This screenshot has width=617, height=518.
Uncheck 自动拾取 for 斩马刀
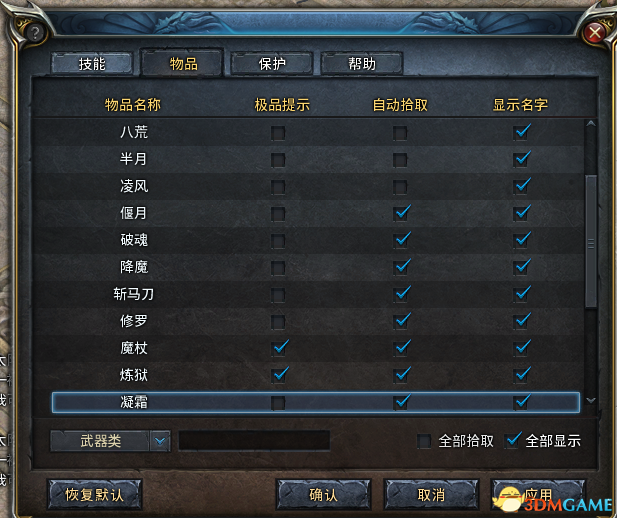click(x=401, y=294)
